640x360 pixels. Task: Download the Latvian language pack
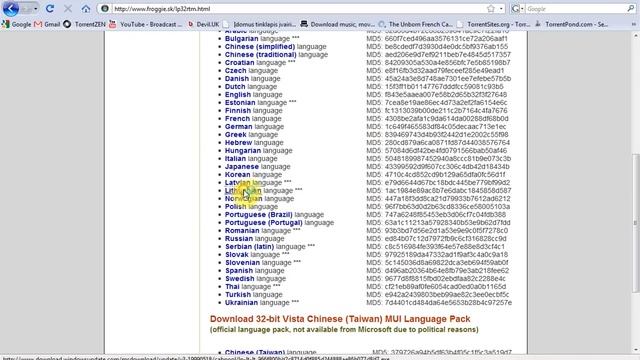(238, 182)
